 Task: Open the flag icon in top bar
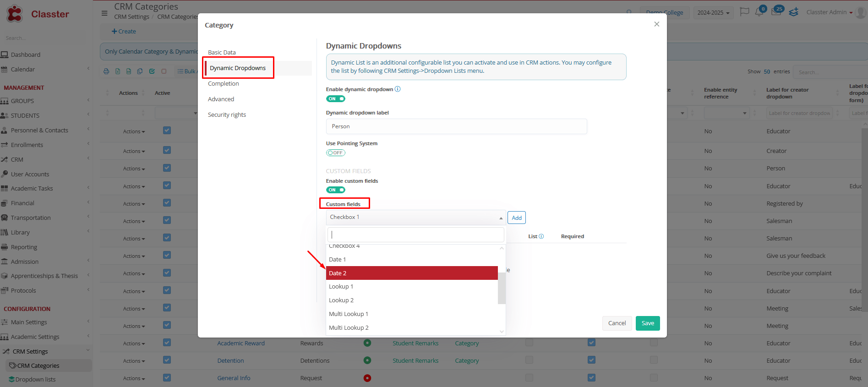click(x=744, y=12)
